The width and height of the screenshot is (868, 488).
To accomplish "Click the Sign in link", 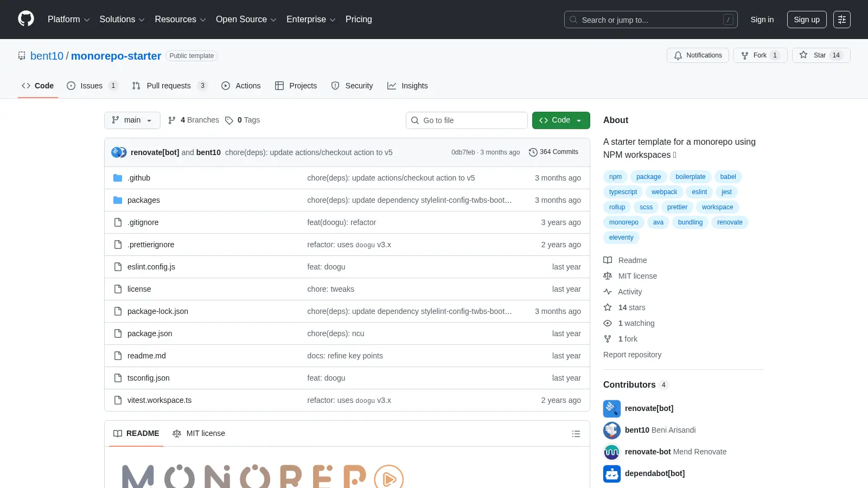I will point(762,20).
